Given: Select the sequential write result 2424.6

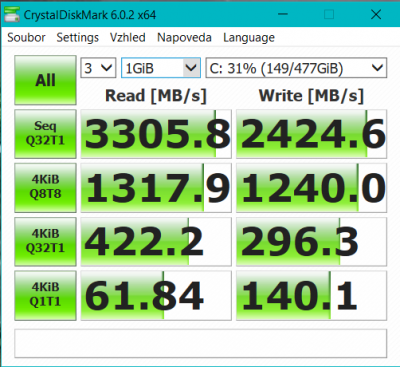Looking at the screenshot, I should click(311, 134).
